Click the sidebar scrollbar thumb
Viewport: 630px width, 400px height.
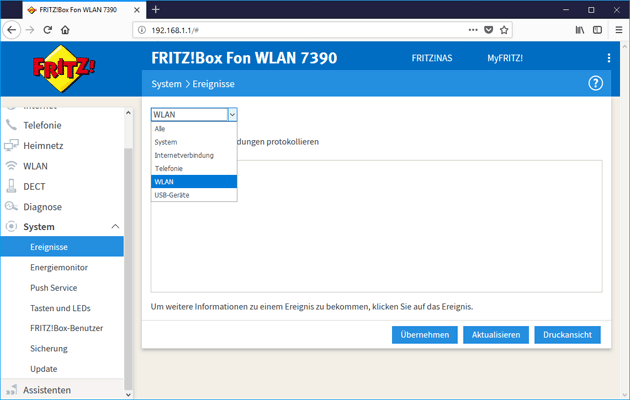pyautogui.click(x=128, y=269)
